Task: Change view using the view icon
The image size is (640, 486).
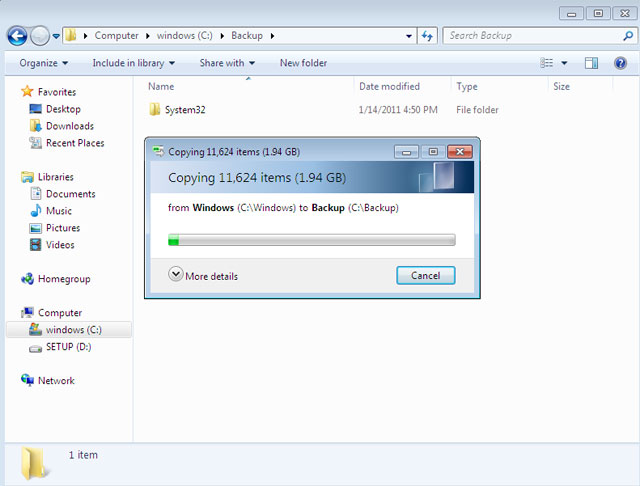Action: pyautogui.click(x=547, y=63)
